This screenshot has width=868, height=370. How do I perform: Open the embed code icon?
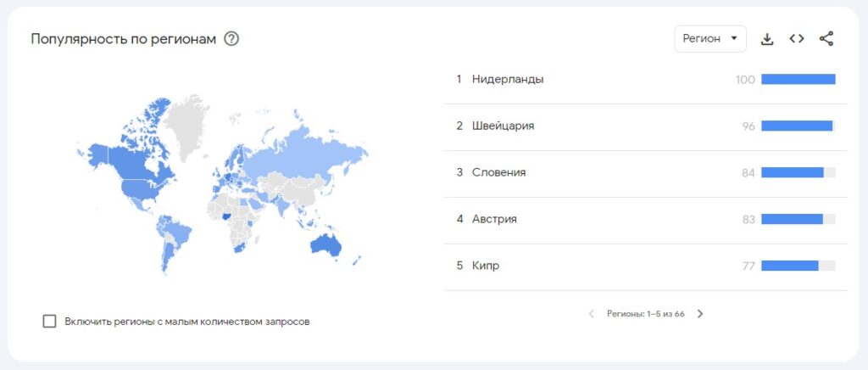[x=796, y=39]
